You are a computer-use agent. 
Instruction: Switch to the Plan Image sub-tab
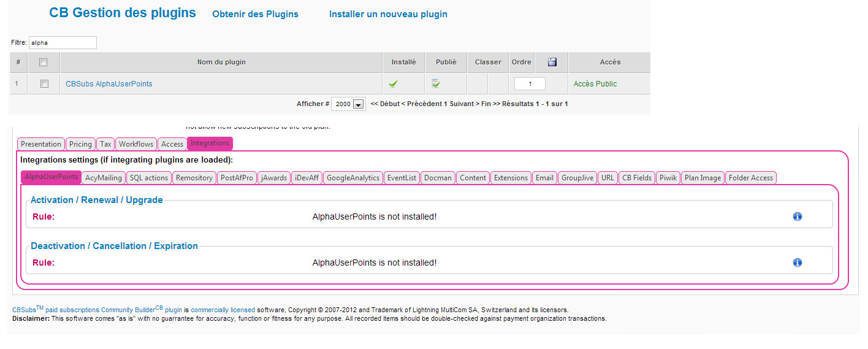coord(703,178)
